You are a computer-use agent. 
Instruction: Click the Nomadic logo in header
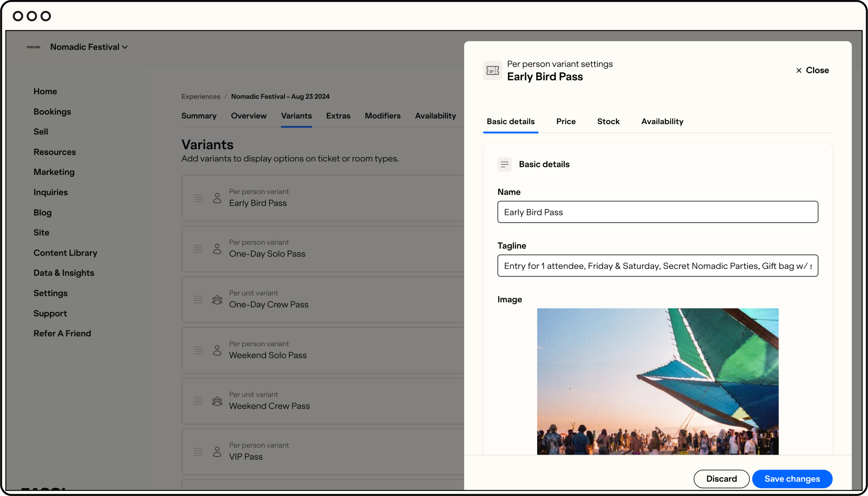click(x=33, y=47)
